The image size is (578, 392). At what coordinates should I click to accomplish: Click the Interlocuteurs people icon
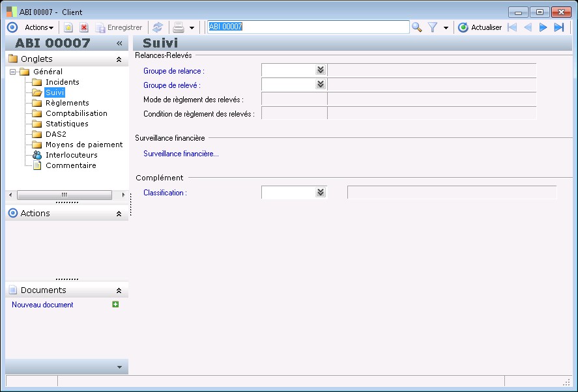click(x=37, y=155)
